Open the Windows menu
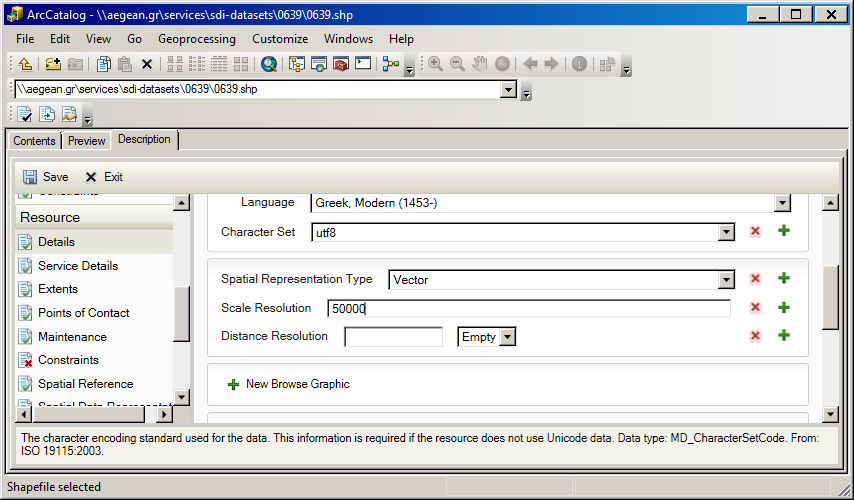The width and height of the screenshot is (854, 500). click(x=349, y=39)
